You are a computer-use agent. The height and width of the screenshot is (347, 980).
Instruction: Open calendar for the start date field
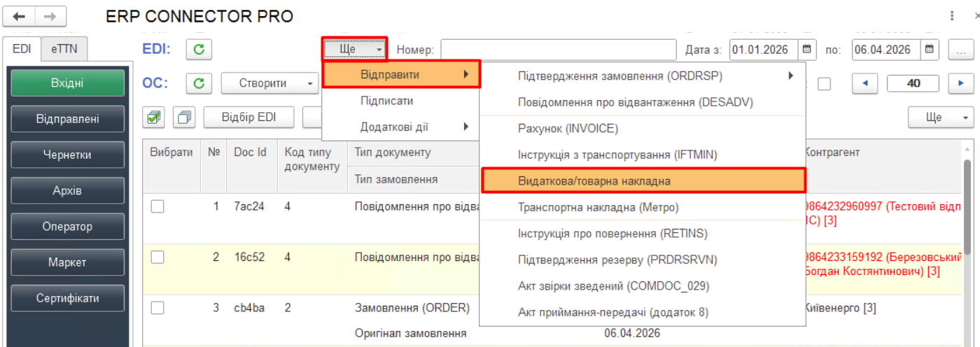coord(808,50)
